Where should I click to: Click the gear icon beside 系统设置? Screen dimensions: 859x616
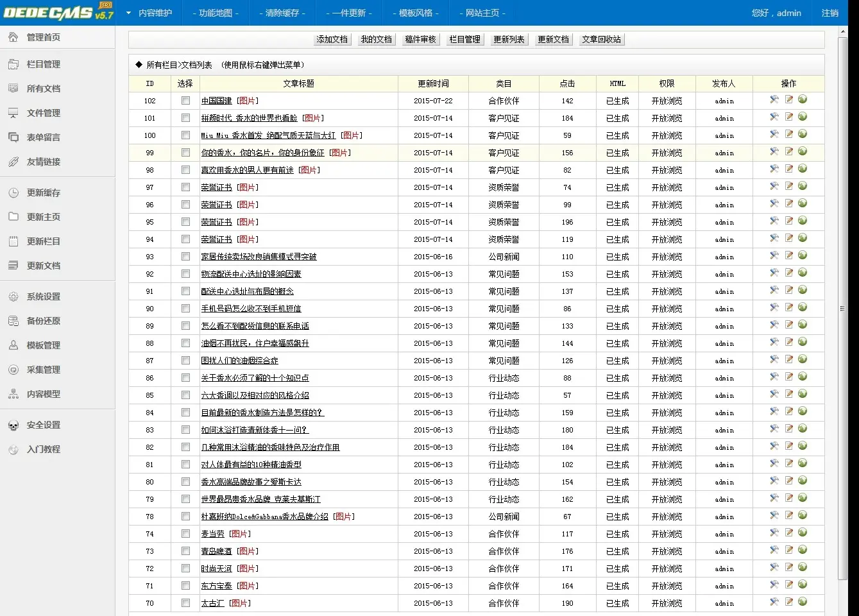(13, 296)
